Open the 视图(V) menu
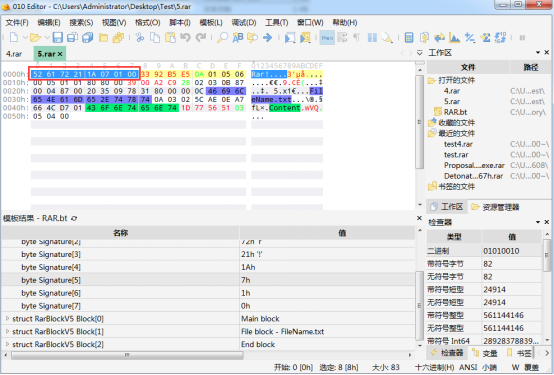The width and height of the screenshot is (554, 375). click(114, 23)
